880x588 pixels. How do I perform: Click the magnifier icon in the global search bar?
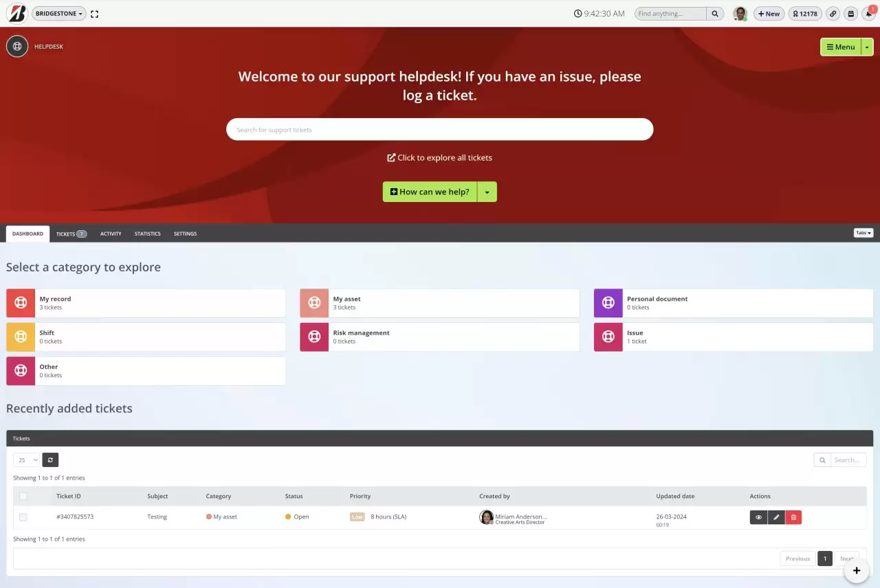[x=715, y=13]
